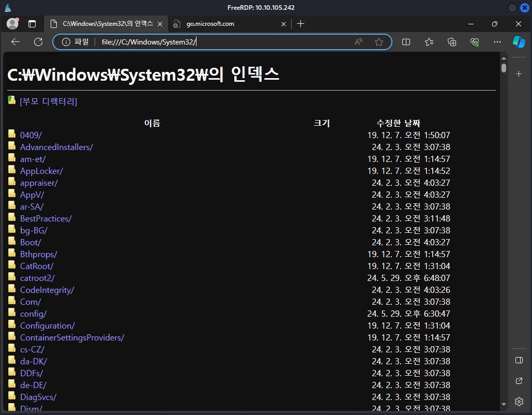
Task: Open the tab actions menu icon
Action: 32,24
